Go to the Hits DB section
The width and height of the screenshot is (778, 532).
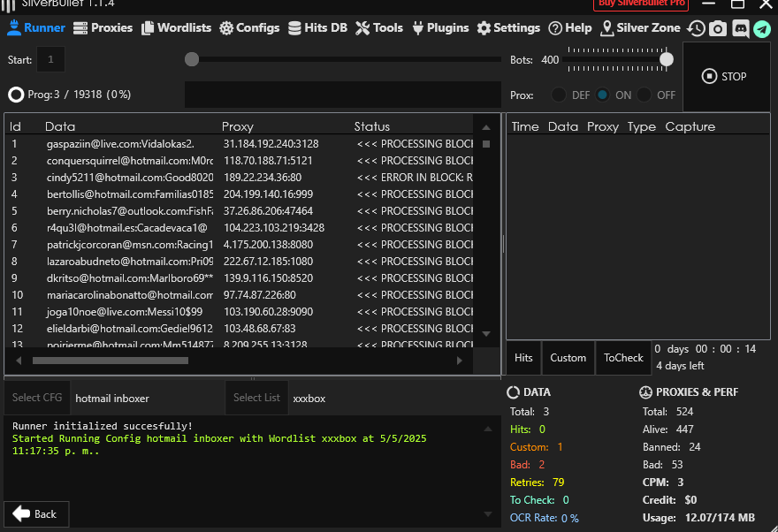(317, 27)
